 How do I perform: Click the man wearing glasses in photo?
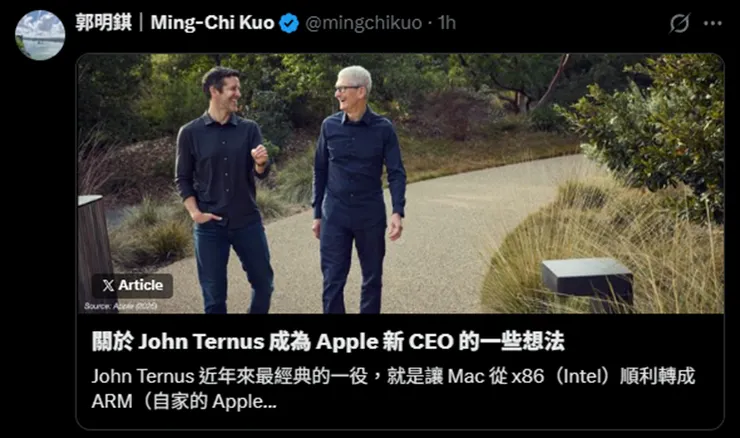(x=359, y=189)
